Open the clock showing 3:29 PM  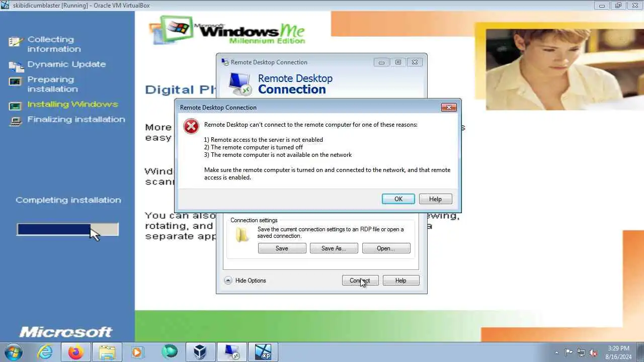pos(618,352)
